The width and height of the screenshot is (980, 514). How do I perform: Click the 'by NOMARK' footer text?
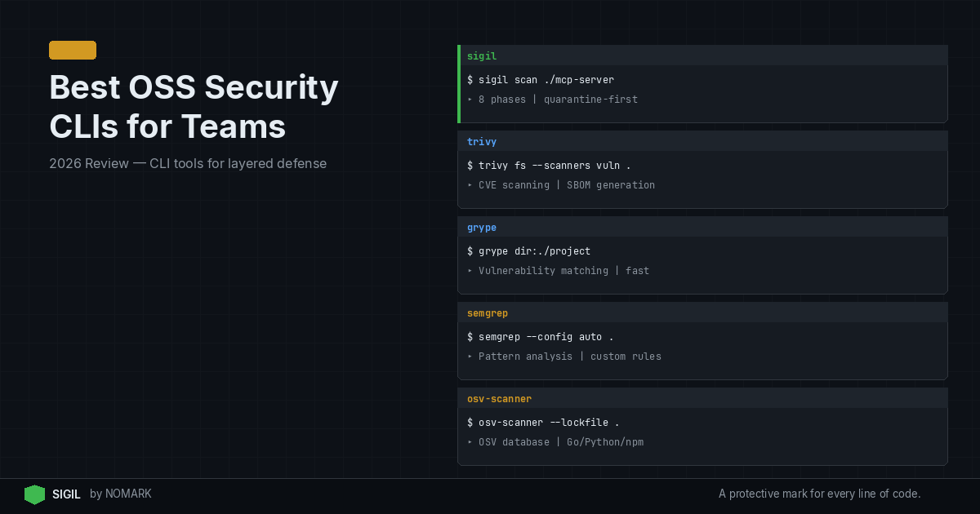coord(121,494)
